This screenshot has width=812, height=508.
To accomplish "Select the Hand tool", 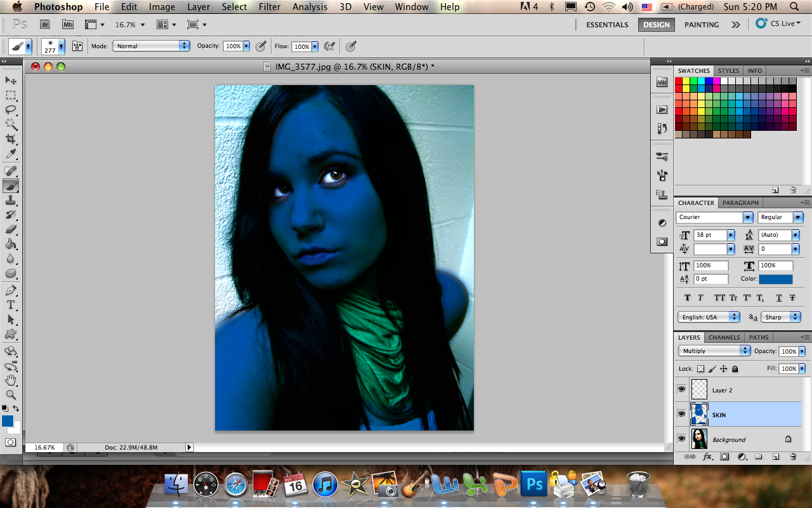I will pos(11,380).
